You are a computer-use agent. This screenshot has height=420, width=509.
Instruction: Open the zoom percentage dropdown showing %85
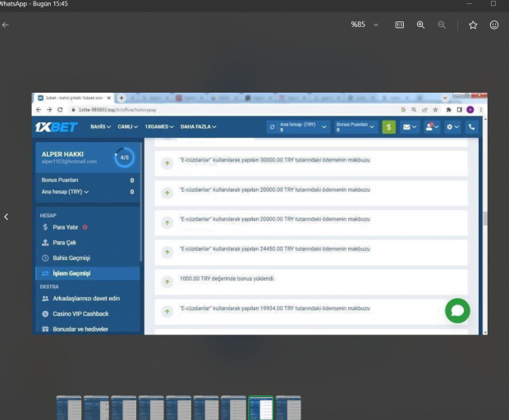coord(365,25)
